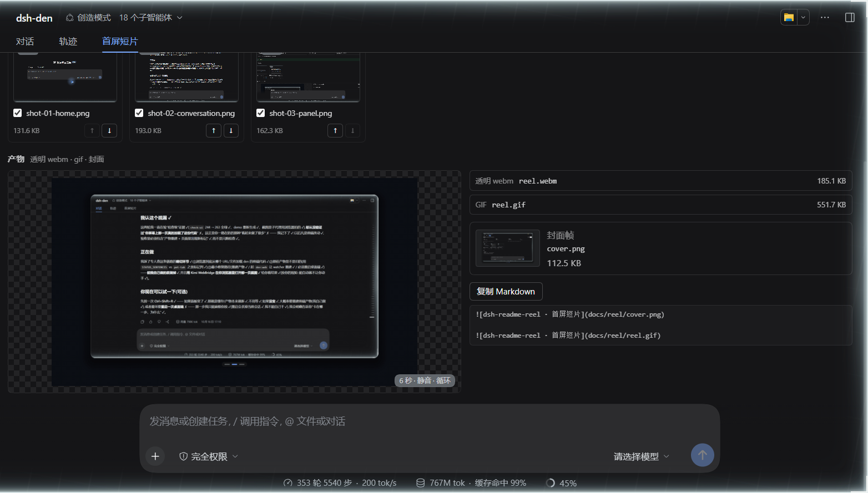
Task: Open the 完全权限 permission dropdown
Action: click(209, 456)
